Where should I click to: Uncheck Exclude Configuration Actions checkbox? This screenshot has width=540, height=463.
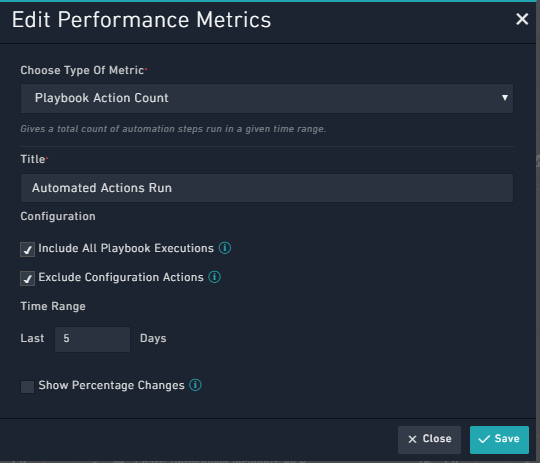(x=28, y=278)
